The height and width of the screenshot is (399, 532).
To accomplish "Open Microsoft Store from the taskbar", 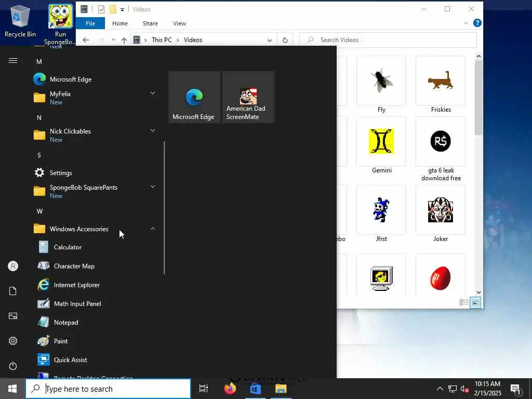I will tap(256, 389).
